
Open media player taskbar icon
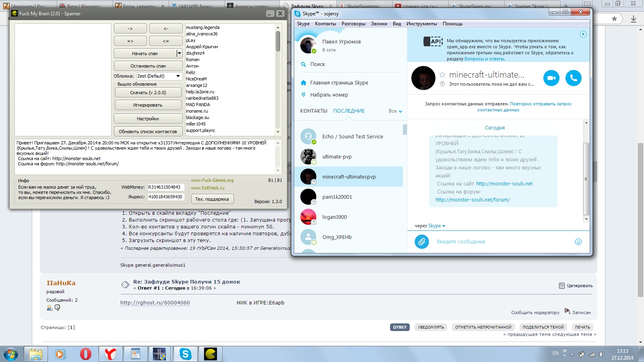tap(60, 354)
